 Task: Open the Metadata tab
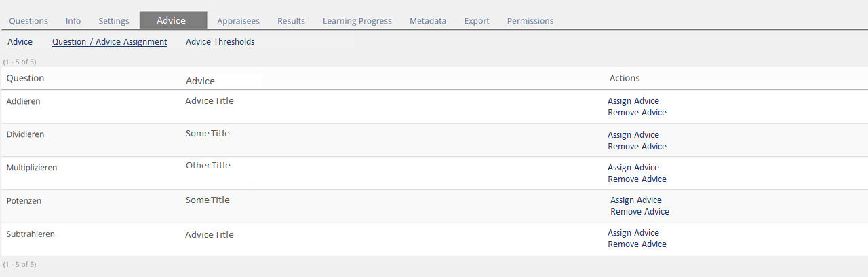click(428, 21)
